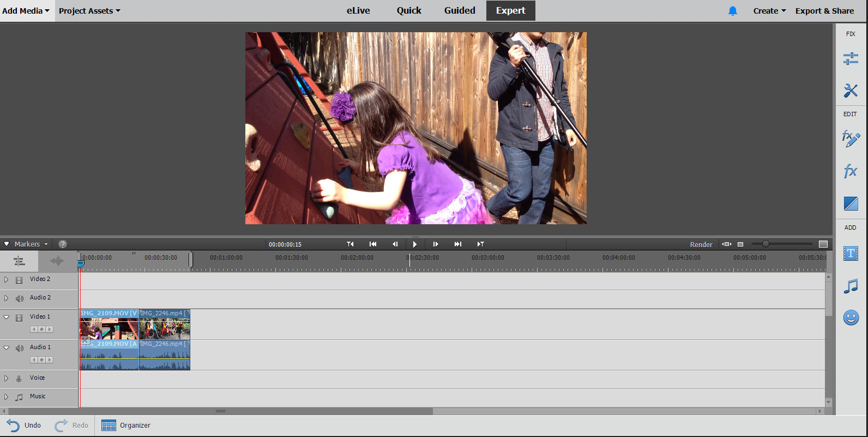The width and height of the screenshot is (868, 437).
Task: Open the Adjust panel sliders icon
Action: click(851, 58)
